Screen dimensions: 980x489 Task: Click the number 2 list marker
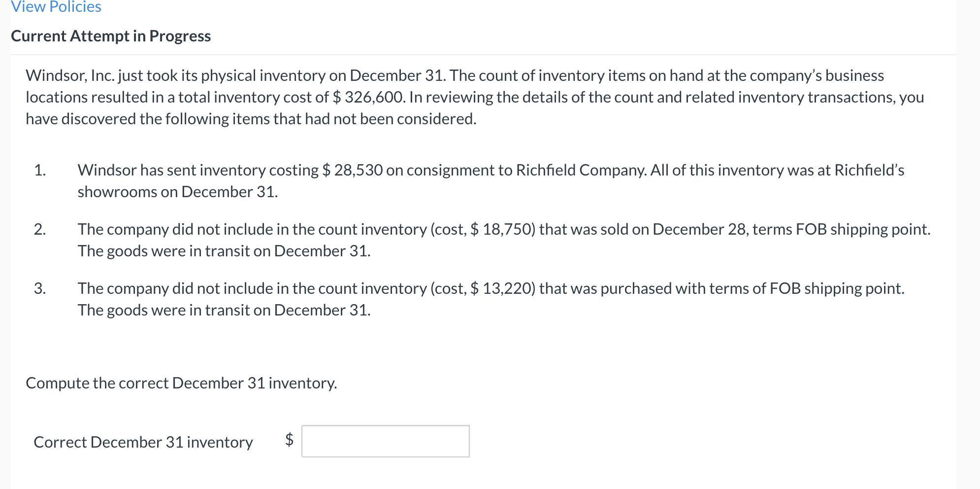39,229
